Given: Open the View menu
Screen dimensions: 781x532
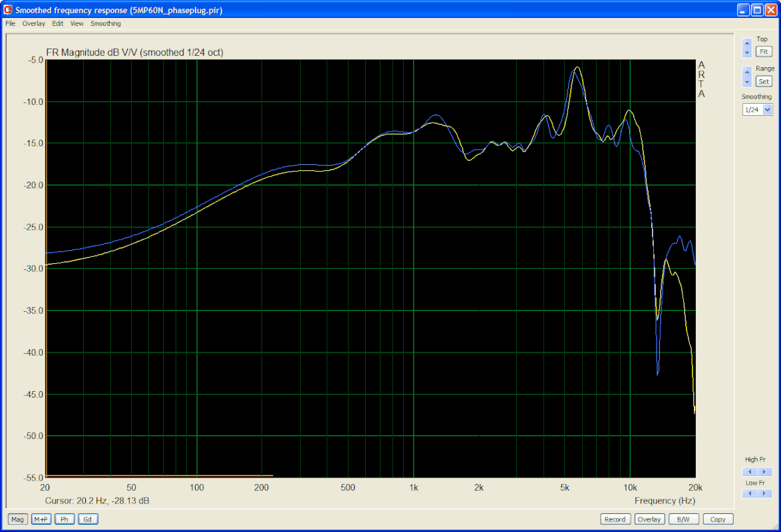Looking at the screenshot, I should coord(77,23).
